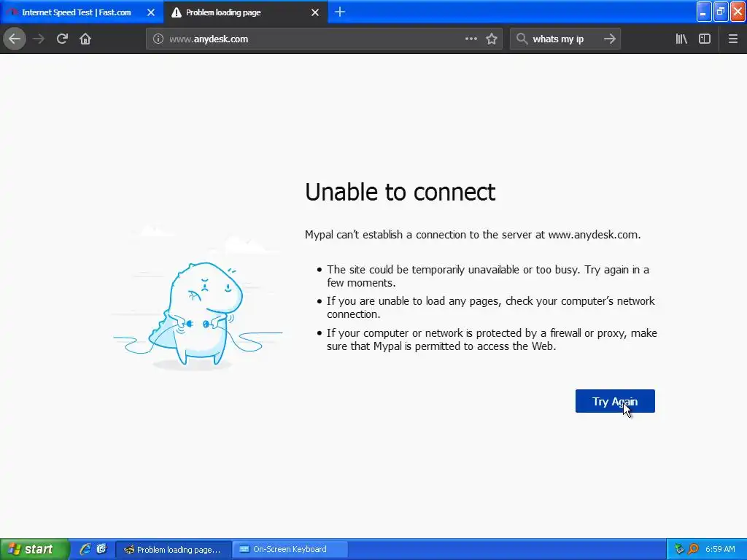Submit the 'whats my ip' search arrow
This screenshot has height=560, width=747.
coord(610,39)
